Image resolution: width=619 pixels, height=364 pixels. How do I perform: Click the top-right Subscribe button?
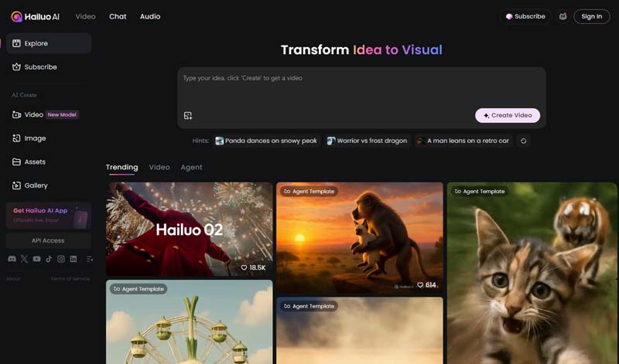point(525,16)
